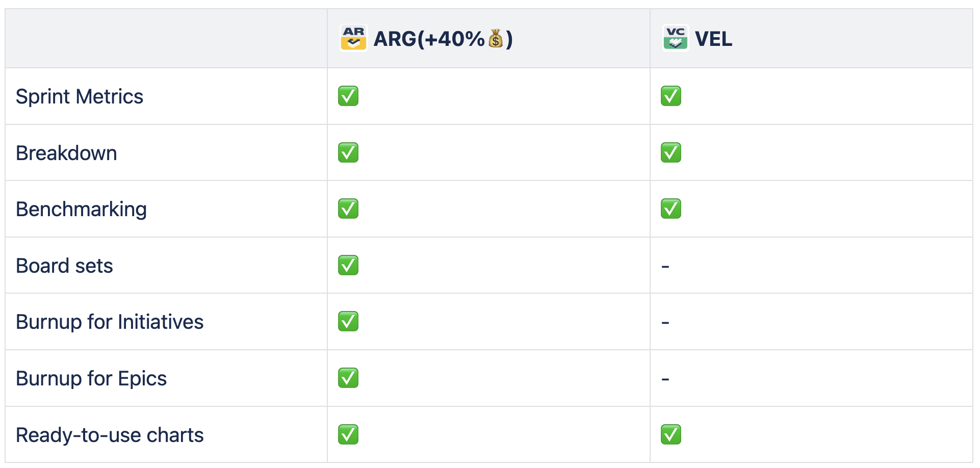Click ARG checkmark for Burnup for Initiatives

click(348, 321)
